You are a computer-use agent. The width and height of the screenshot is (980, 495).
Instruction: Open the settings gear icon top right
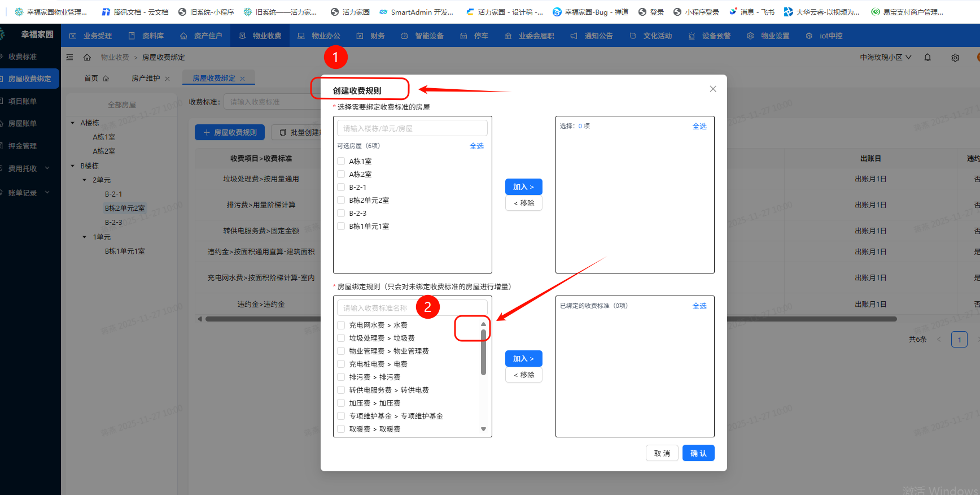[955, 58]
